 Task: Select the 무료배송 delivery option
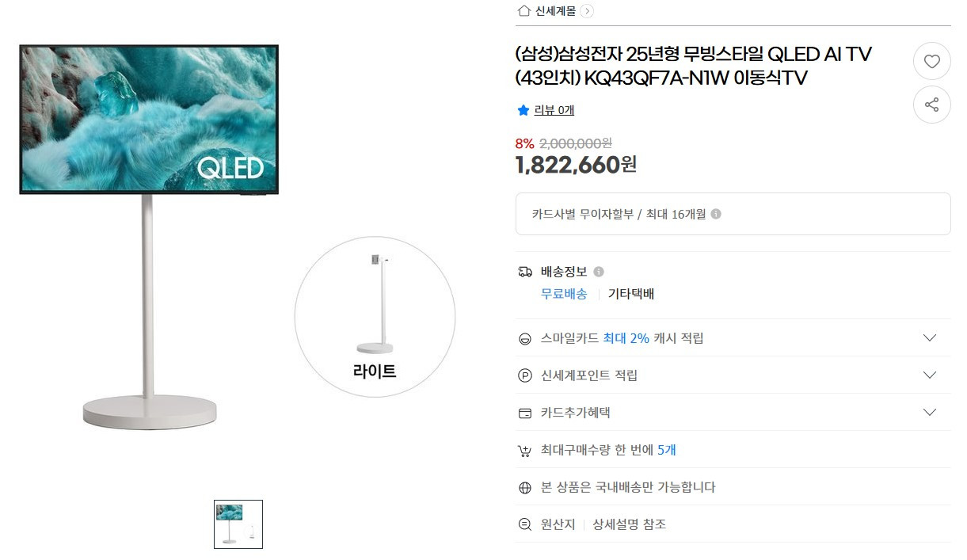(x=565, y=293)
